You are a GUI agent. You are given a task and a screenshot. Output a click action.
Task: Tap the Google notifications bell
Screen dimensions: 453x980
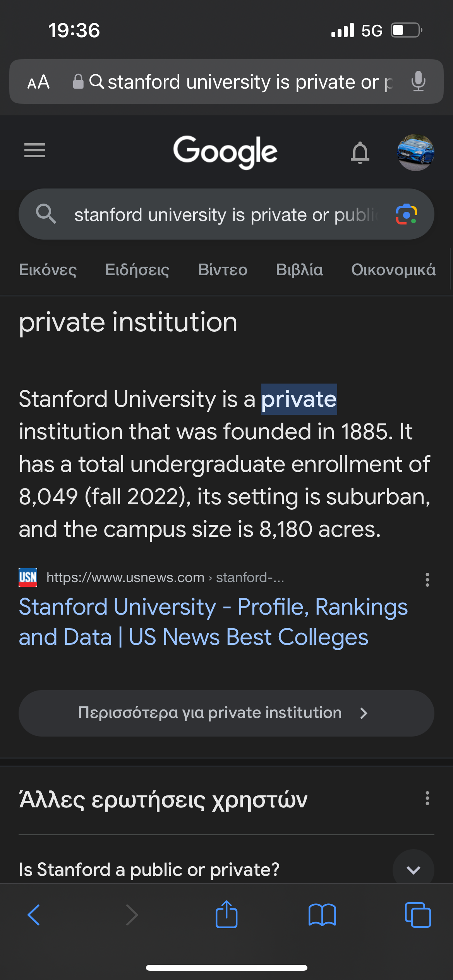click(x=360, y=152)
